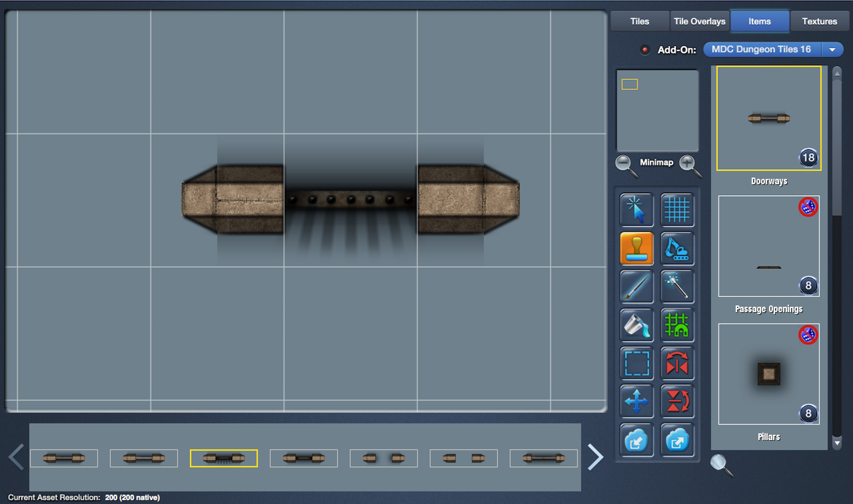Viewport: 853px width, 504px height.
Task: Click the random dice icon on Passage Openings
Action: [808, 207]
